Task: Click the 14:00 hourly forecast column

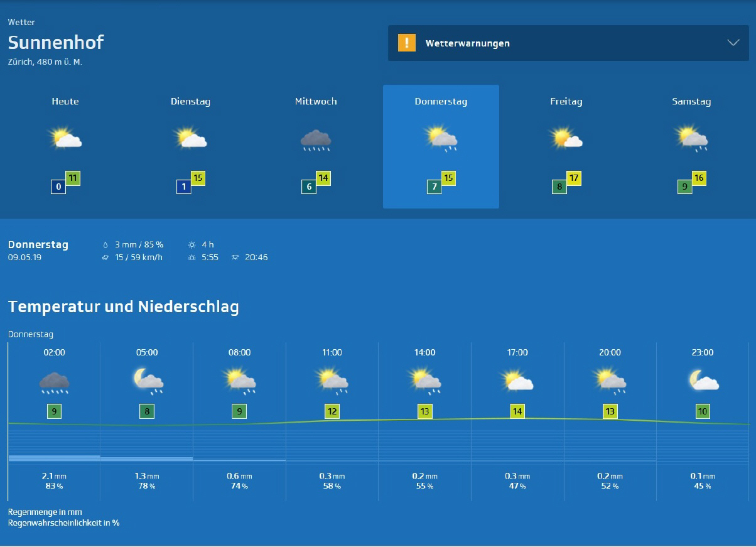Action: 424,421
